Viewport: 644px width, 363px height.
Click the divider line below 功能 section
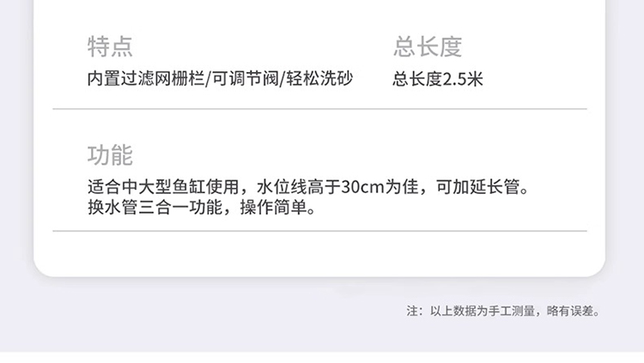319,231
